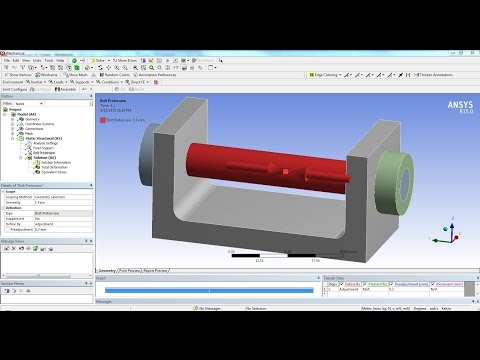The width and height of the screenshot is (480, 360).
Task: Click the red icon after Direct FE
Action: point(156,82)
